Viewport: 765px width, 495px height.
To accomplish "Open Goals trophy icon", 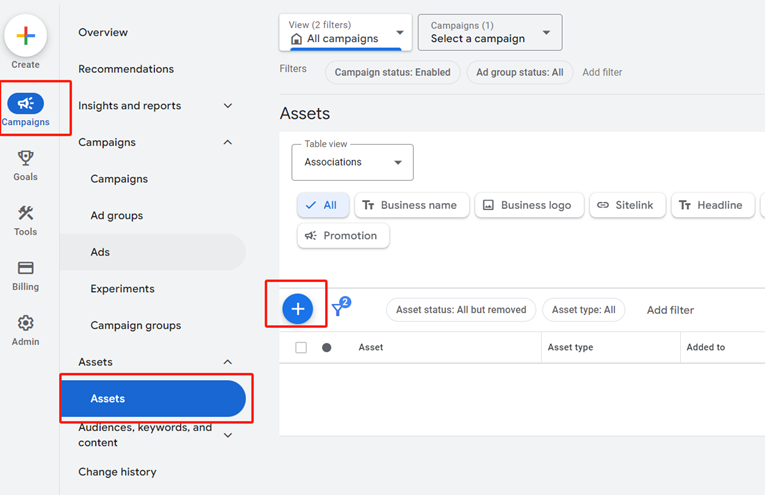I will [26, 159].
